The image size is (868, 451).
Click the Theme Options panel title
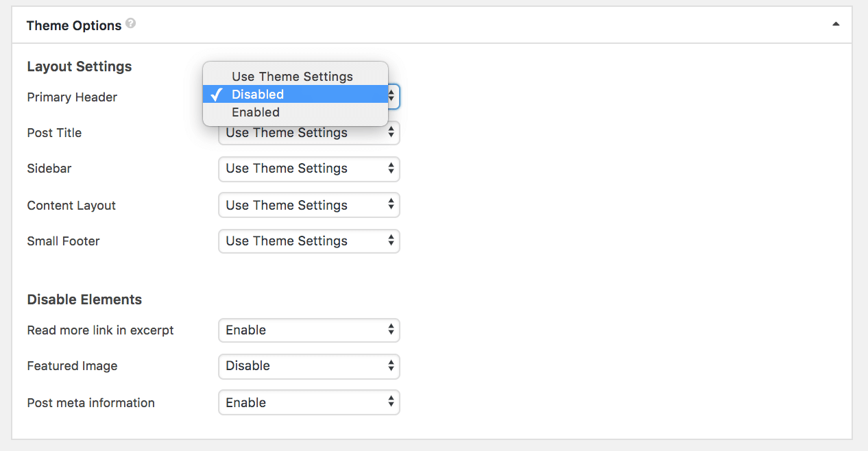pos(74,25)
